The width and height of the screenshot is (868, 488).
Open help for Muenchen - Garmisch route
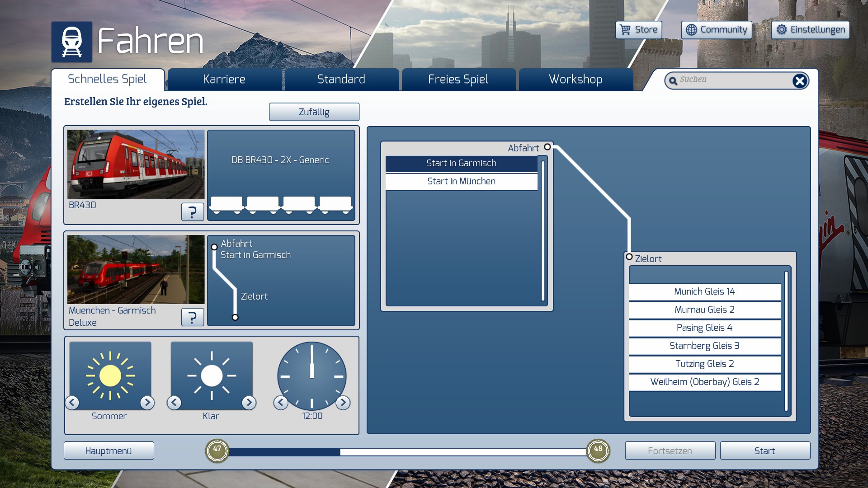[x=192, y=317]
